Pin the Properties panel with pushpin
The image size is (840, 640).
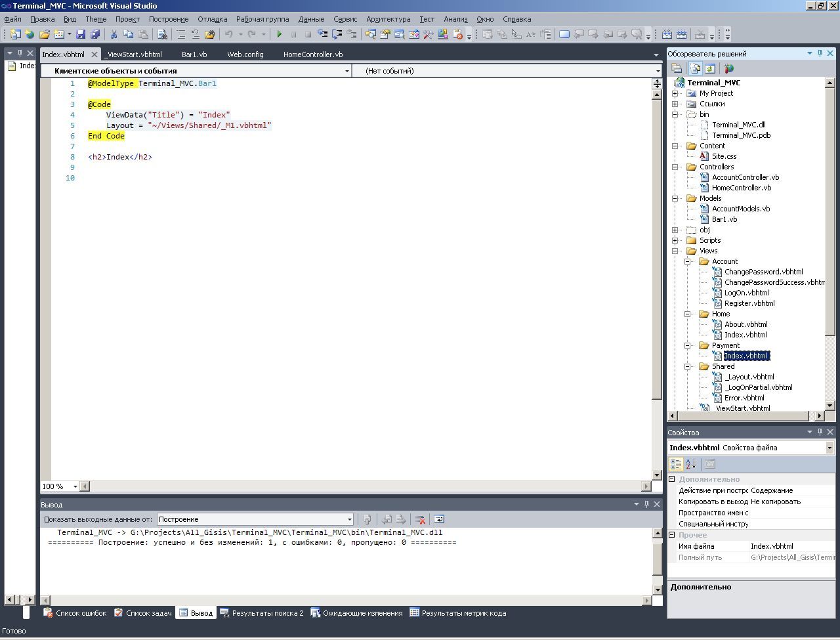(820, 432)
